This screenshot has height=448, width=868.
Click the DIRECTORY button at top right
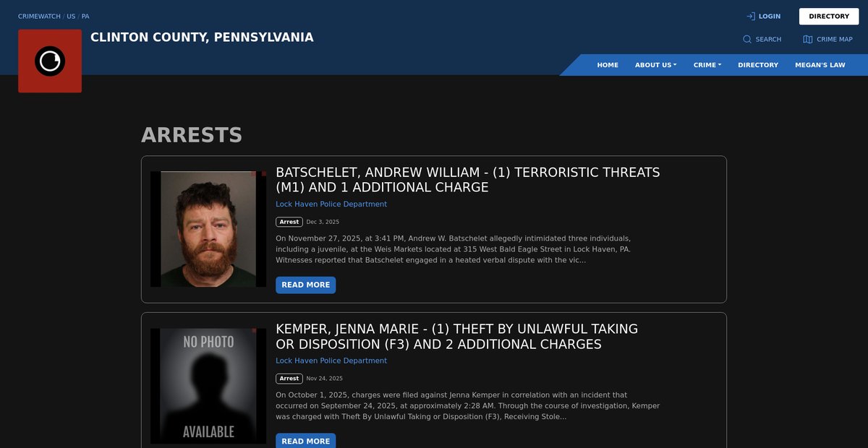tap(829, 16)
